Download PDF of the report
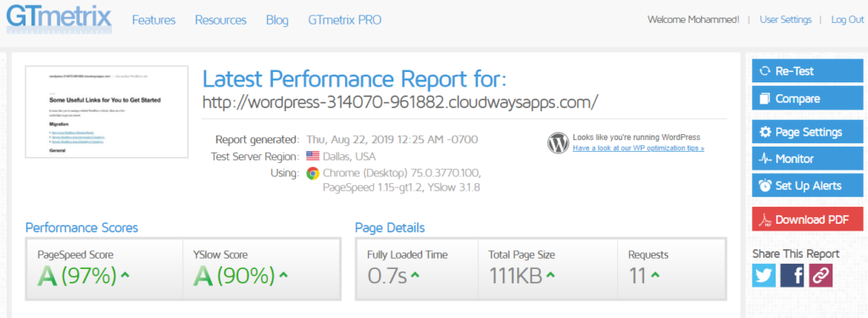This screenshot has height=318, width=868. (808, 220)
